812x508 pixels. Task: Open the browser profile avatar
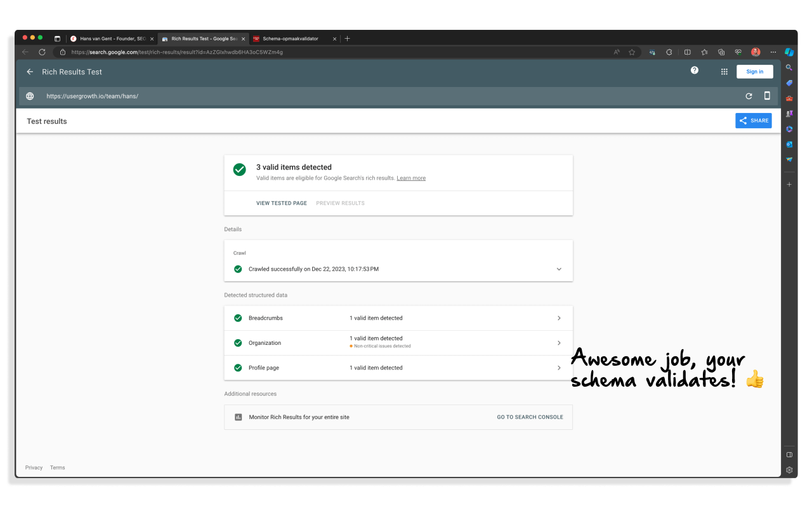[x=756, y=52]
